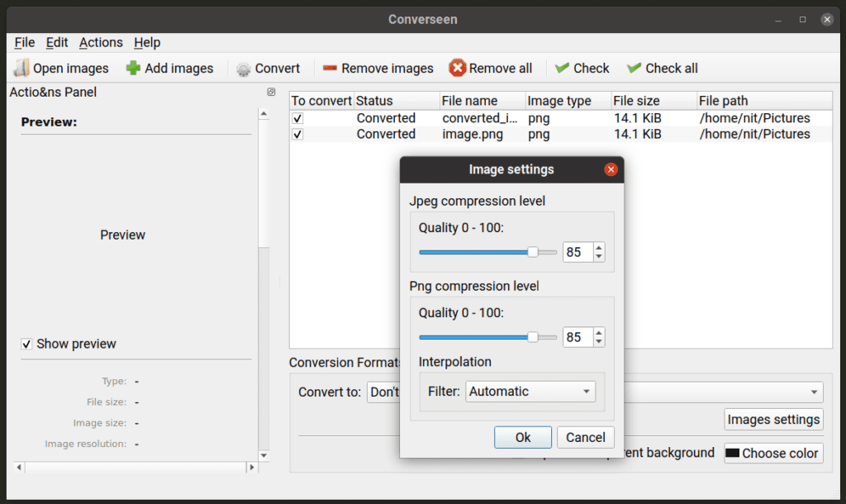Start conversion with the Convert gear icon
The height and width of the screenshot is (504, 846).
[242, 68]
